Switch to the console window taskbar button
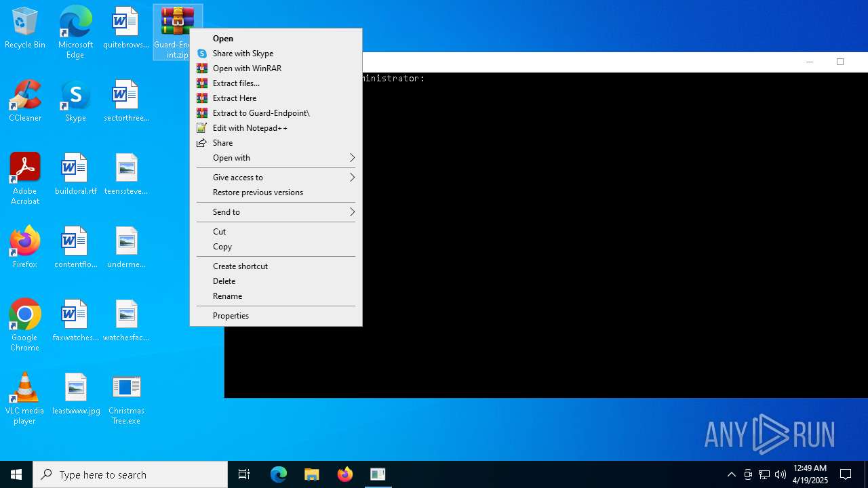The image size is (868, 488). coord(378,474)
